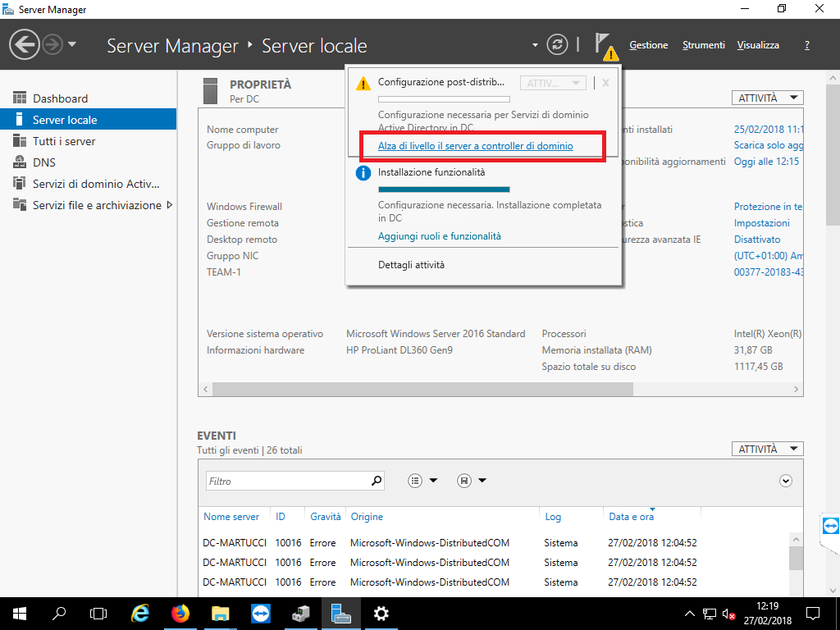Click the properties horizontal scrollbar

coord(422,389)
